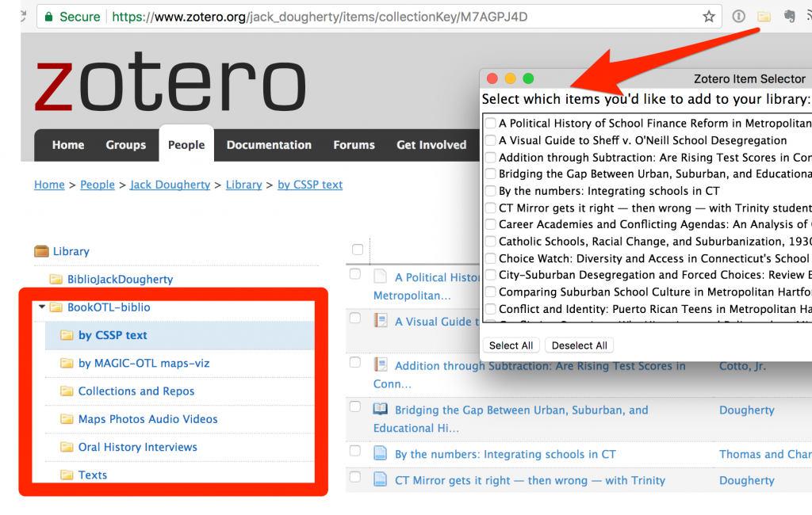812x515 pixels.
Task: Check table row box for CT Mirror gets it right
Action: pos(354,477)
